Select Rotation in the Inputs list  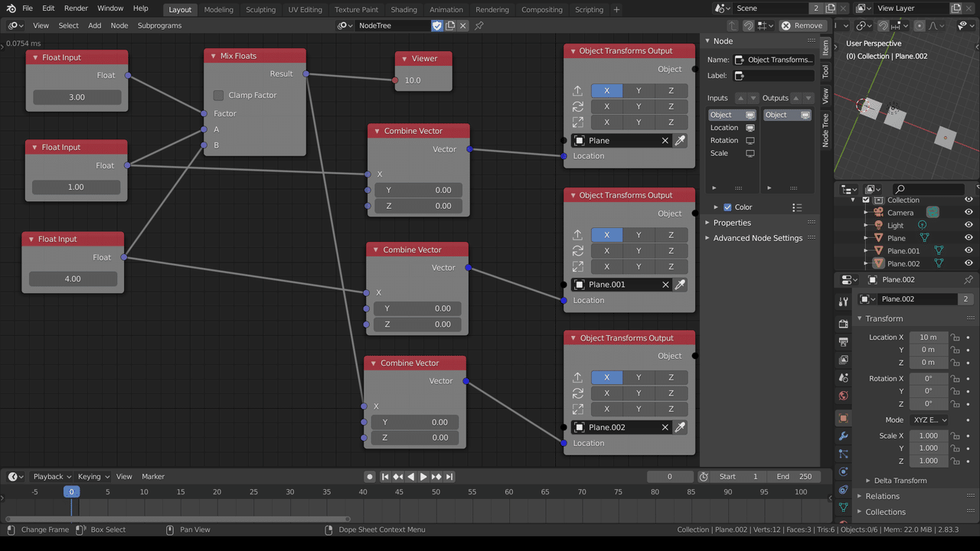click(x=724, y=141)
